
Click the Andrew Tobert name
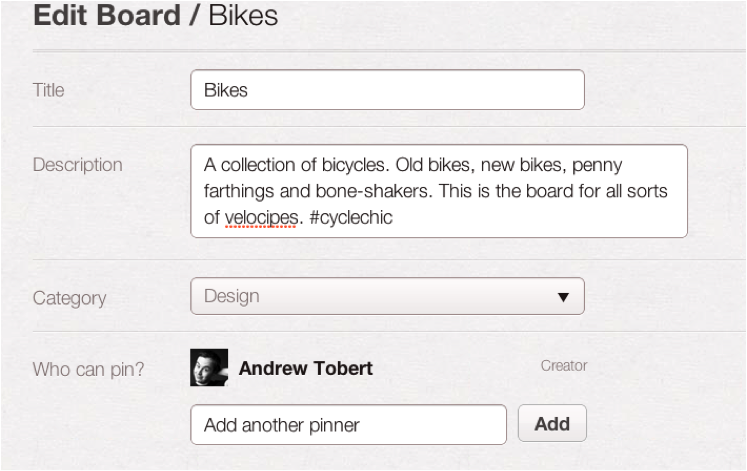(305, 368)
